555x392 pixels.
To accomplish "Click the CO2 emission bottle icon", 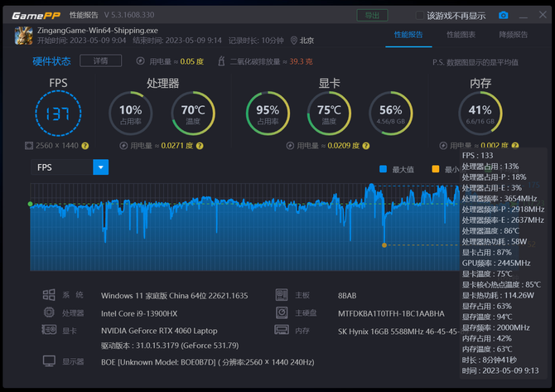I will click(x=221, y=60).
